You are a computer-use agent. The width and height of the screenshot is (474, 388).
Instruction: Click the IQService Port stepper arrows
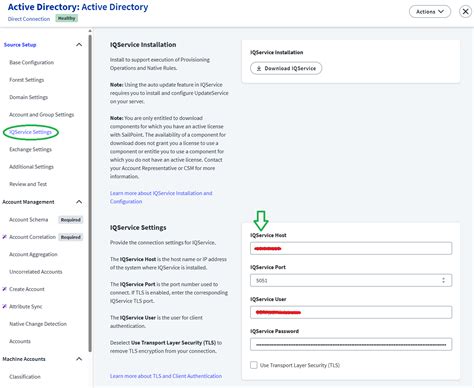point(443,280)
